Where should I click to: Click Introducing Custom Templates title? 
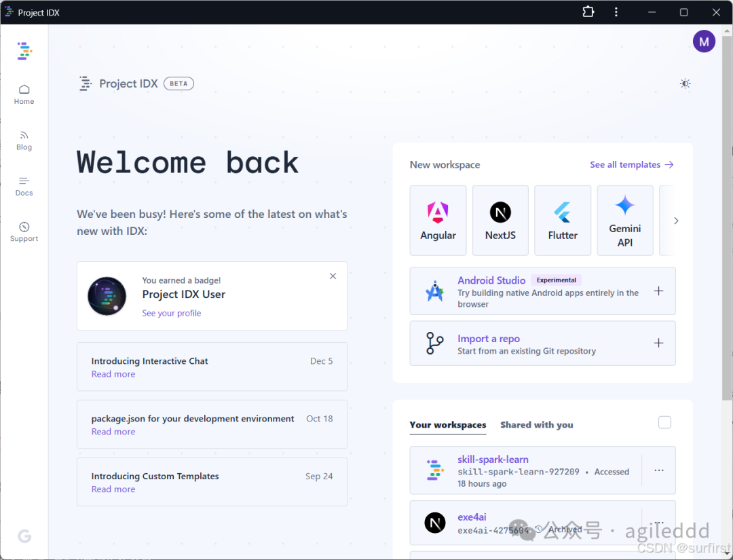[x=155, y=476]
